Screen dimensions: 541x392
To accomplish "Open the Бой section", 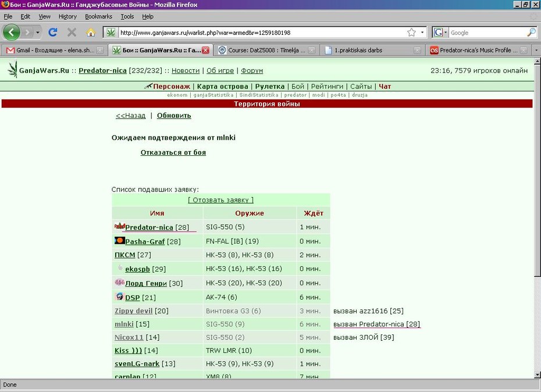I will pos(298,86).
